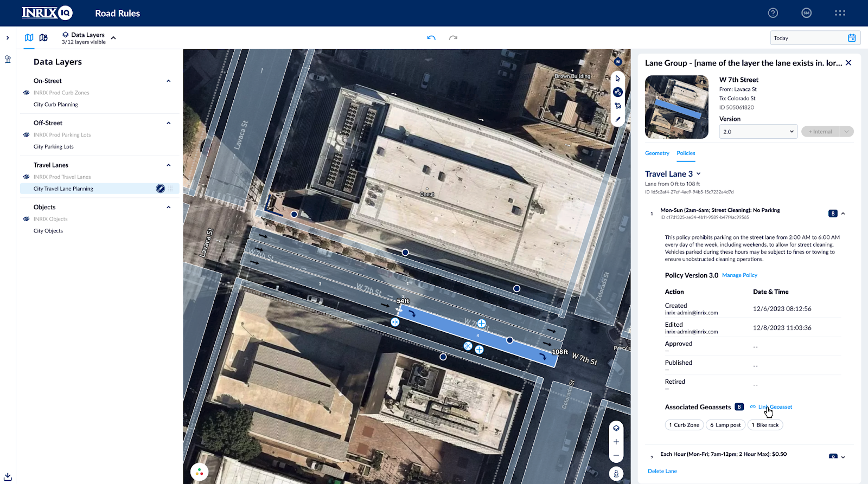The height and width of the screenshot is (484, 868).
Task: Click the download icon in left sidebar
Action: coord(8,477)
